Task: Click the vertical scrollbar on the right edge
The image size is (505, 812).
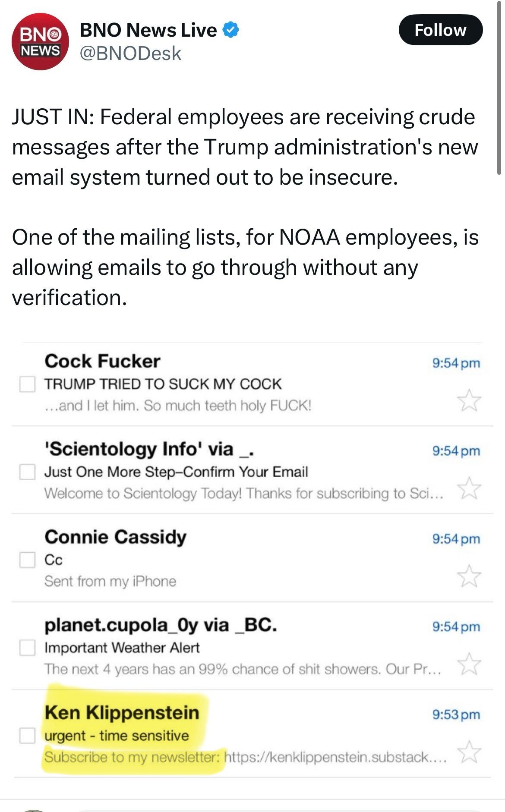Action: pyautogui.click(x=499, y=86)
